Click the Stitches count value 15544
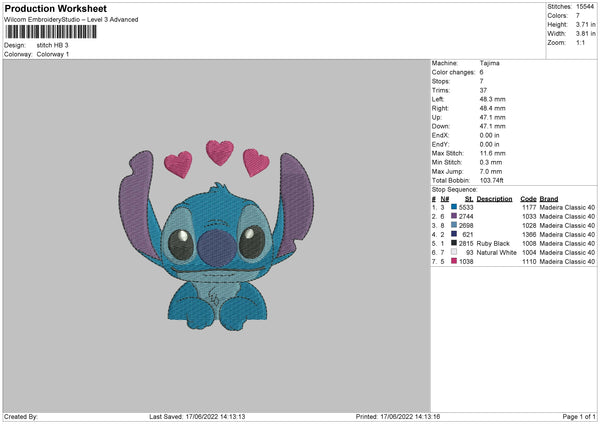 587,7
